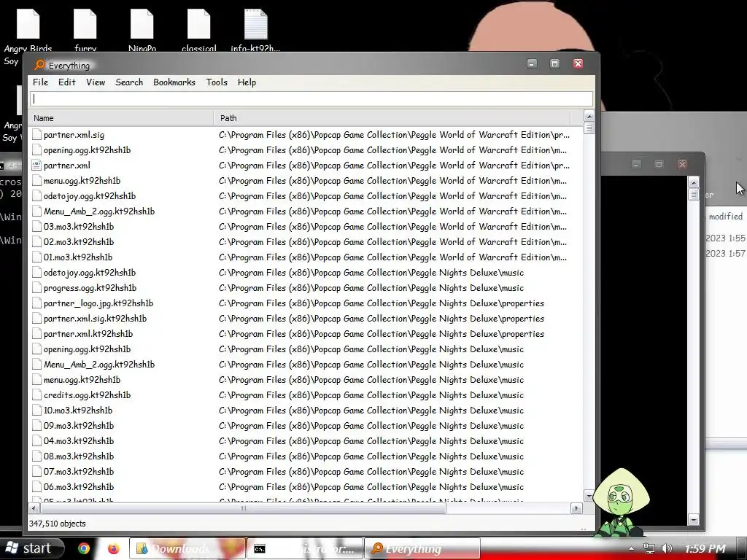This screenshot has height=560, width=747.
Task: Click file icon of 07.mo3.kt92hsh1b
Action: 36,472
